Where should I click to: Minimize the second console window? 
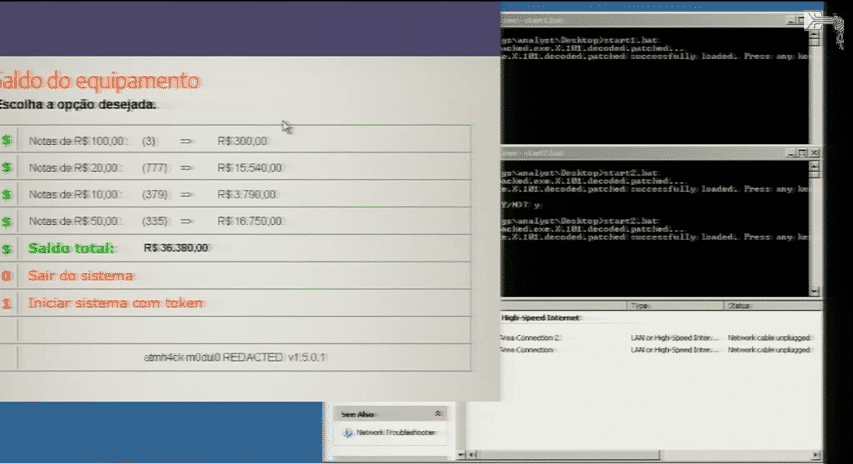point(792,153)
